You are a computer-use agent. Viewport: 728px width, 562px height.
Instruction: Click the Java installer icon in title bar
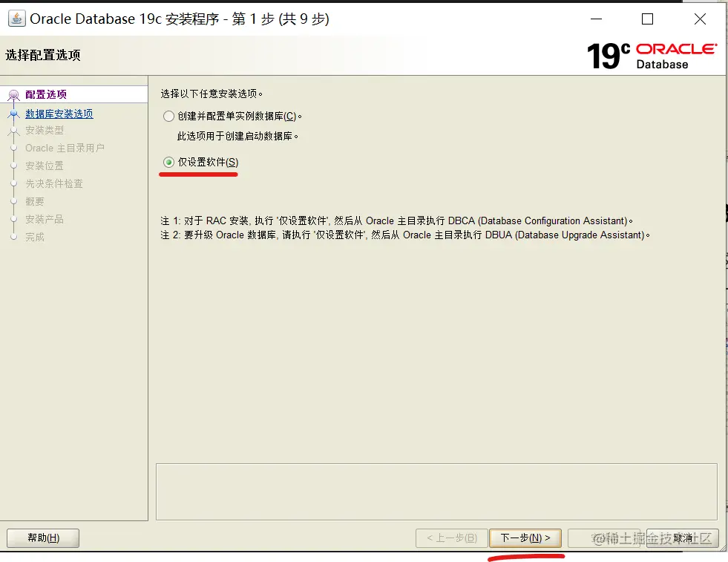coord(17,19)
